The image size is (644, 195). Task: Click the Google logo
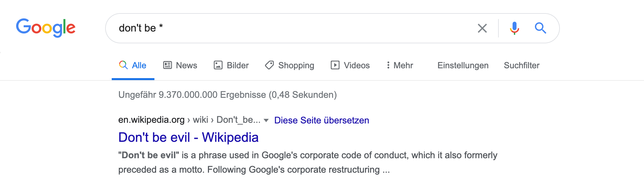pos(46,28)
